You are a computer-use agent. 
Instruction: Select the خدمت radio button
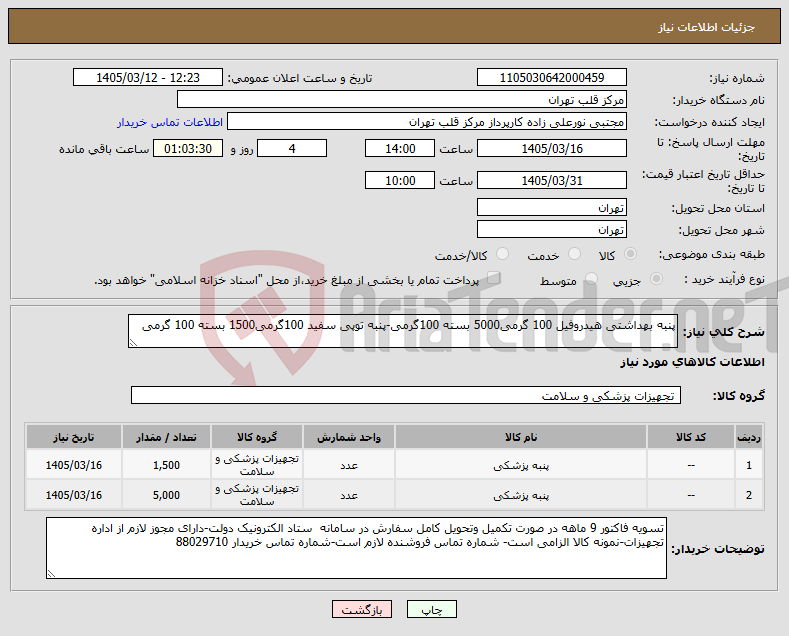click(x=574, y=254)
